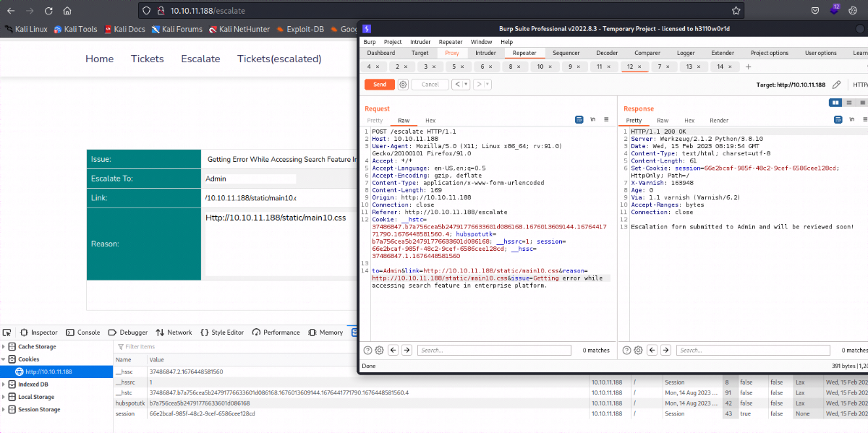Viewport: 868px width, 433px height.
Task: Open the next-request history dropdown arrow
Action: coord(488,85)
